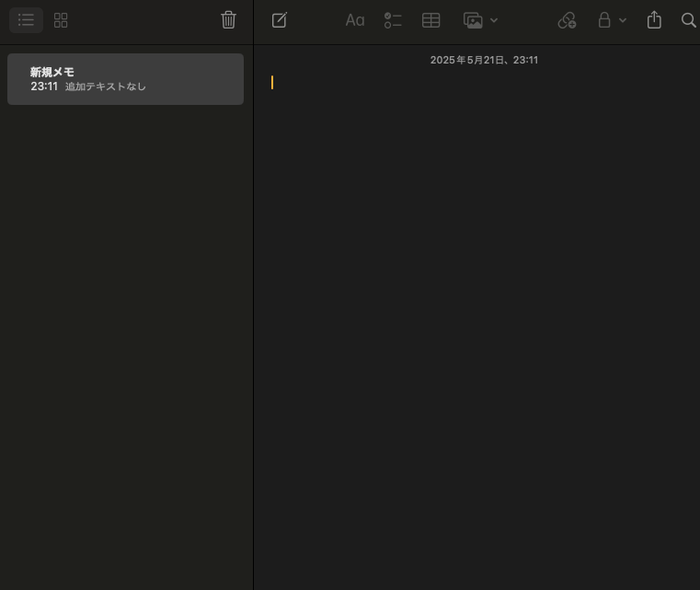Click the 追加テキストなし preview text
The height and width of the screenshot is (590, 700).
coord(106,87)
